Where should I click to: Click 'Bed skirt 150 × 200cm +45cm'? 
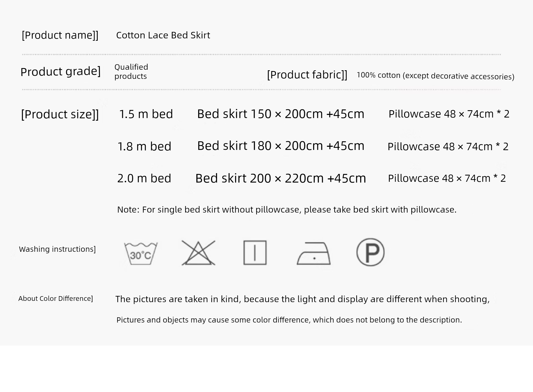[x=280, y=114]
